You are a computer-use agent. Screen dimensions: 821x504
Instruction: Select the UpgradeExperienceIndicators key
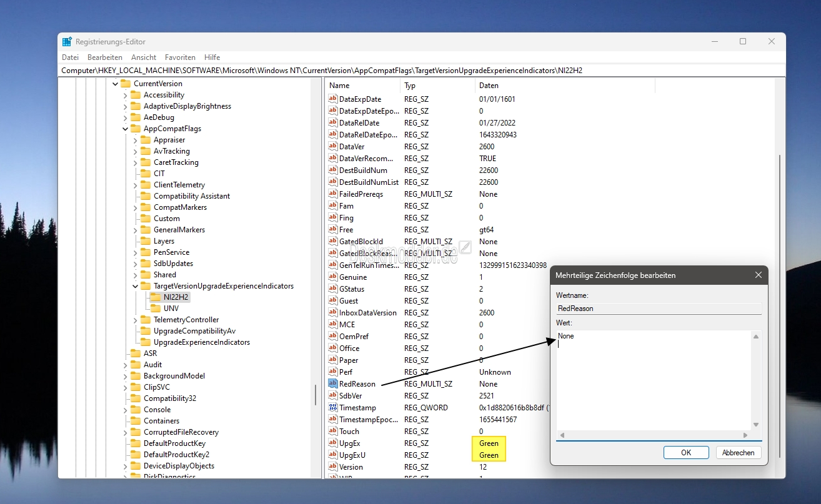click(x=201, y=342)
